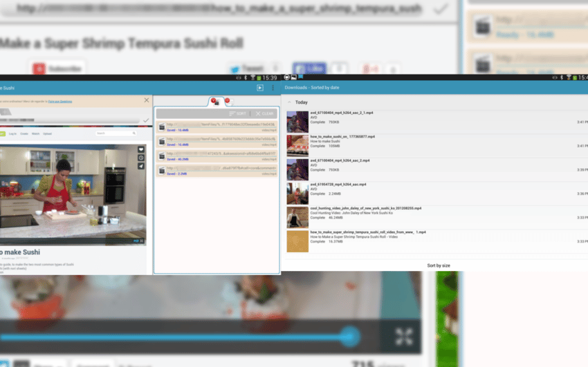Open the three-dot overflow menu in the browser bar
This screenshot has width=588, height=367.
273,88
